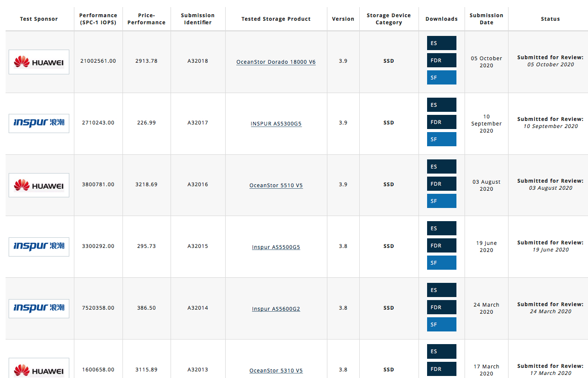
Task: Click the Price-Performance column header
Action: click(146, 19)
